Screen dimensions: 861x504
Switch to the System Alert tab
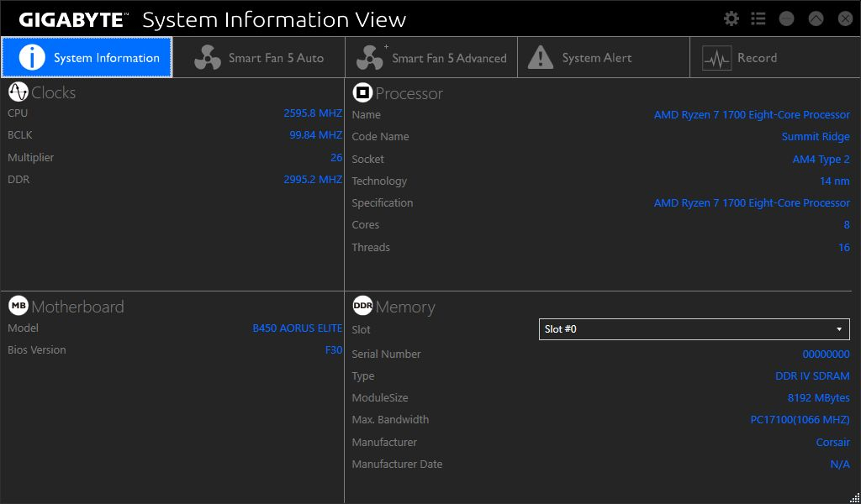[596, 58]
